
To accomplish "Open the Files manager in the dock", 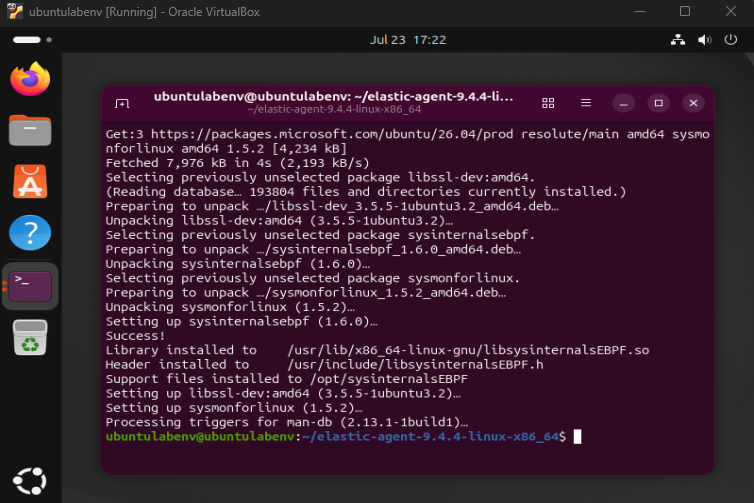I will pos(30,130).
